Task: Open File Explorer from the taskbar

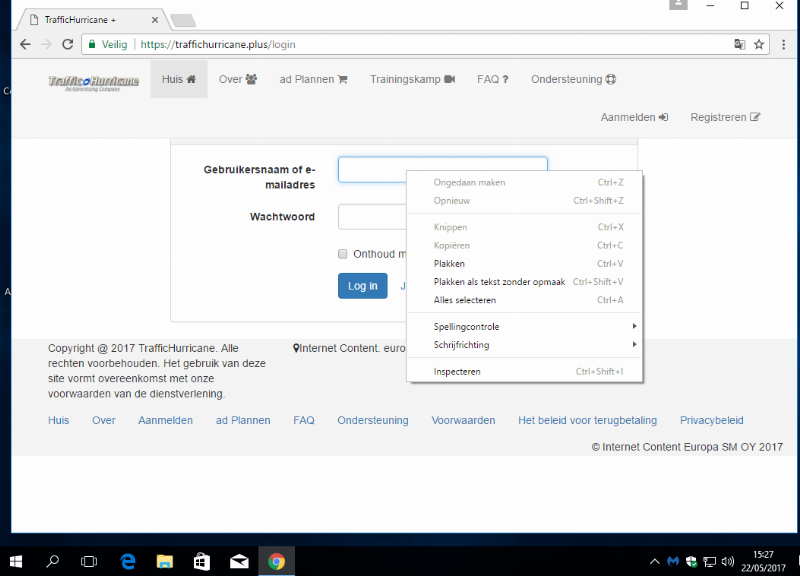Action: [164, 561]
